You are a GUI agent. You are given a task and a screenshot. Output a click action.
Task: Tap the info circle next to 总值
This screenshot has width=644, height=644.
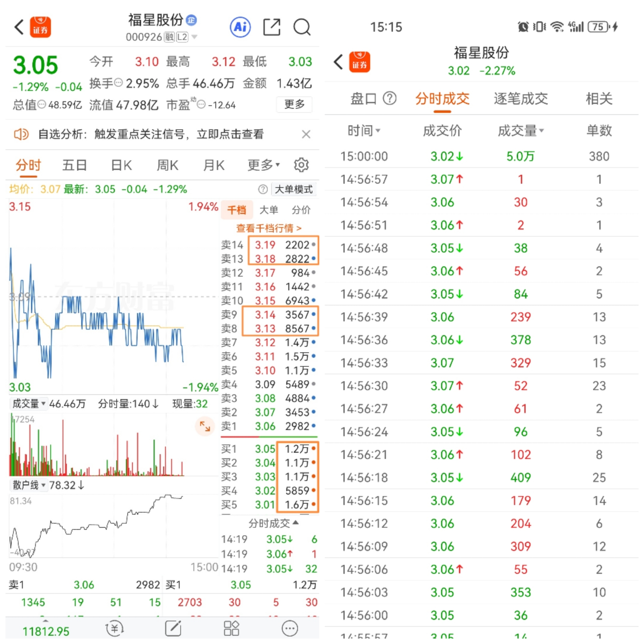click(42, 105)
